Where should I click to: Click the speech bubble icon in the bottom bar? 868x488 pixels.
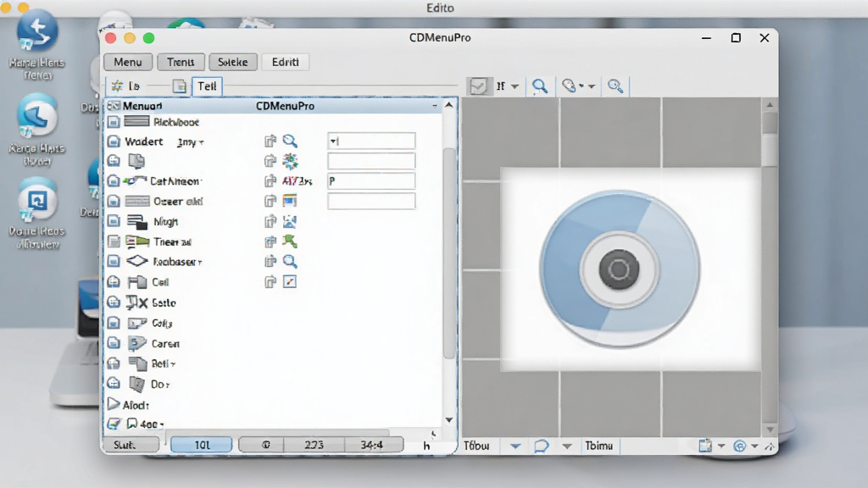point(541,446)
